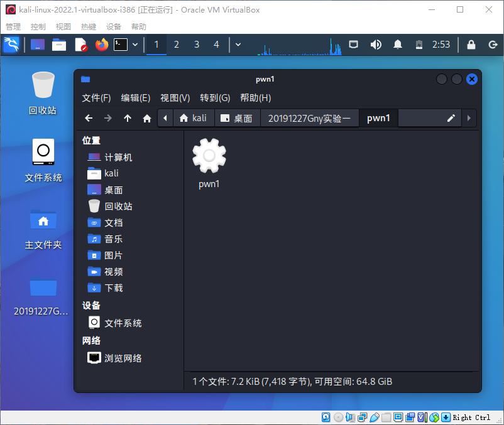Open VirtualBox 控制 menu

tap(38, 26)
